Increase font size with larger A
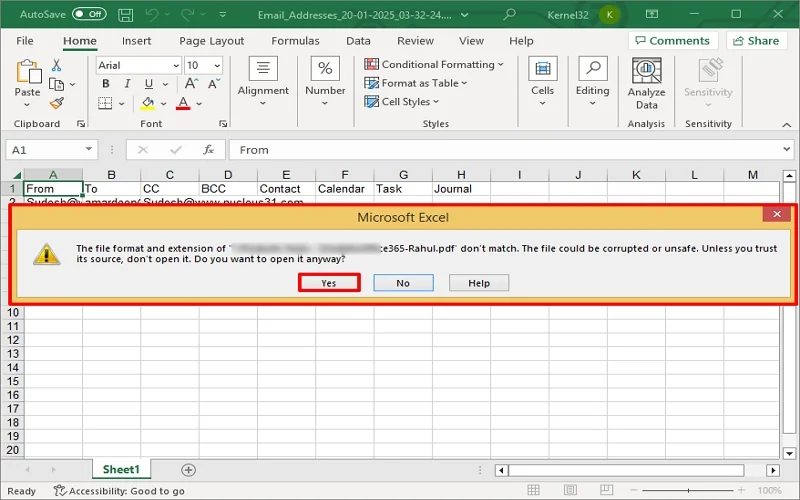Screen dimensions: 800x500 coord(191,84)
